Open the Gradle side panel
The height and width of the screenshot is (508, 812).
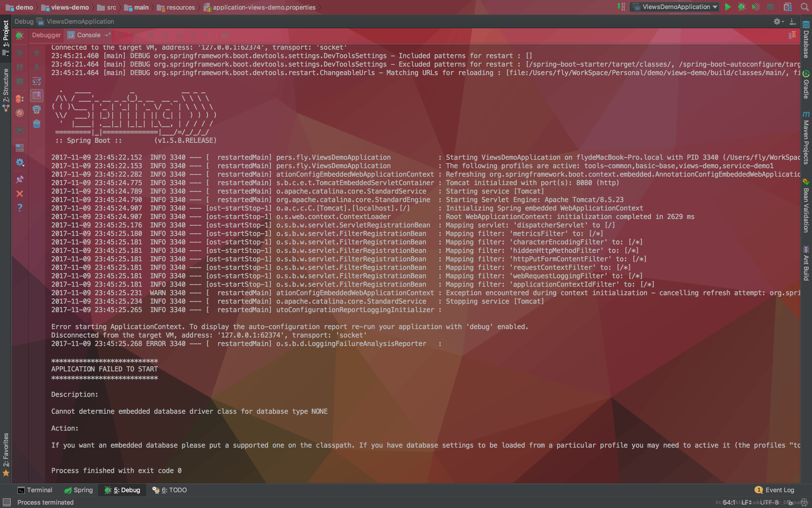pyautogui.click(x=806, y=84)
